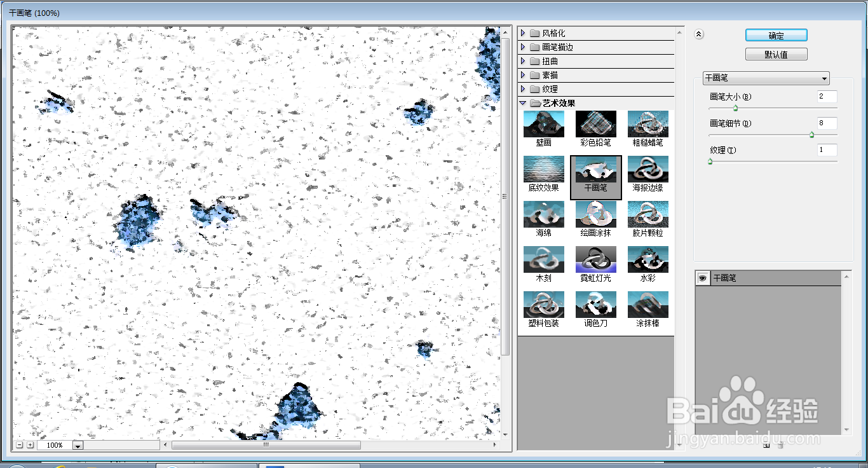The width and height of the screenshot is (868, 468).
Task: Expand the 画笔描边 filter folder
Action: click(x=523, y=47)
